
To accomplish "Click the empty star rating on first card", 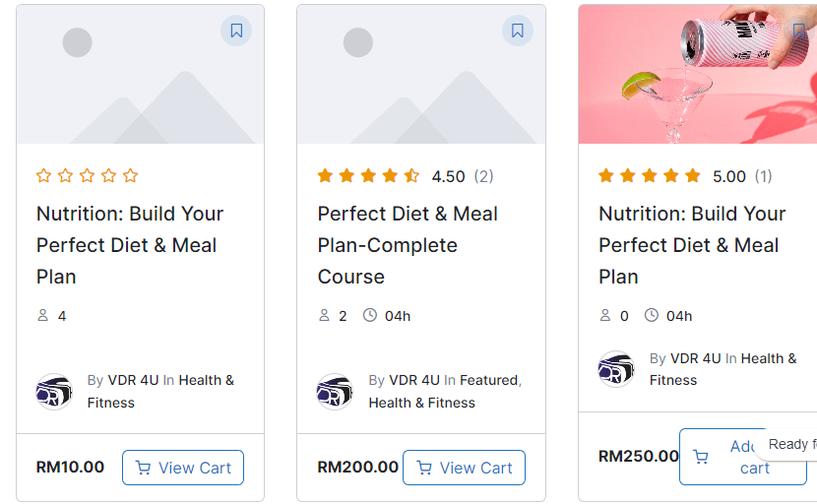I will coord(87,176).
